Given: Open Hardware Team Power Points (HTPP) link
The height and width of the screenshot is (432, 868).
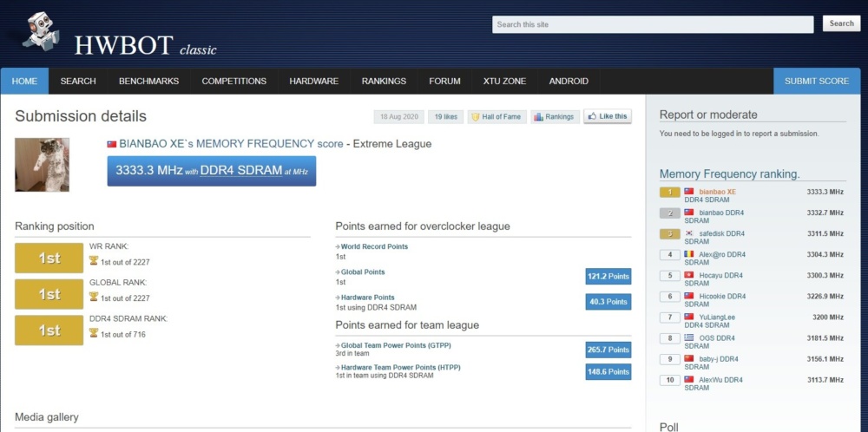Looking at the screenshot, I should 401,367.
